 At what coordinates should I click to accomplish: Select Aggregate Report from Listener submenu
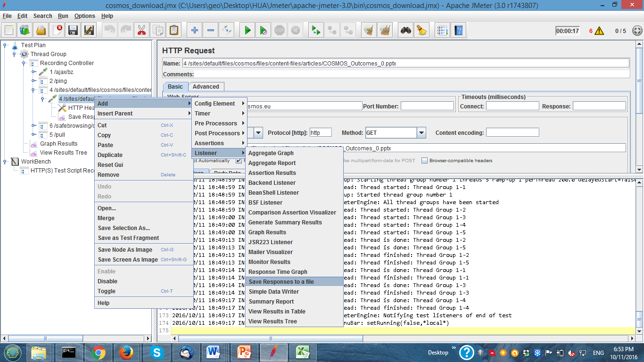295,163
